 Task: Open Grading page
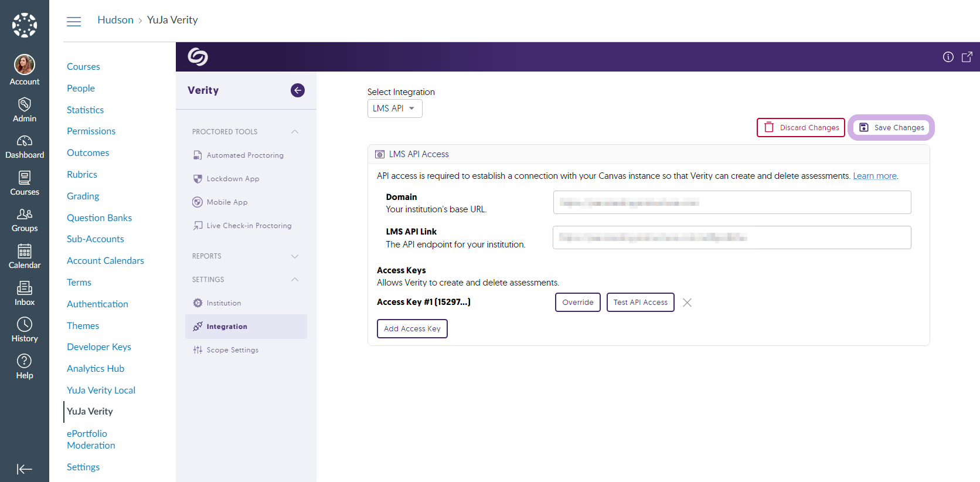pos(83,196)
